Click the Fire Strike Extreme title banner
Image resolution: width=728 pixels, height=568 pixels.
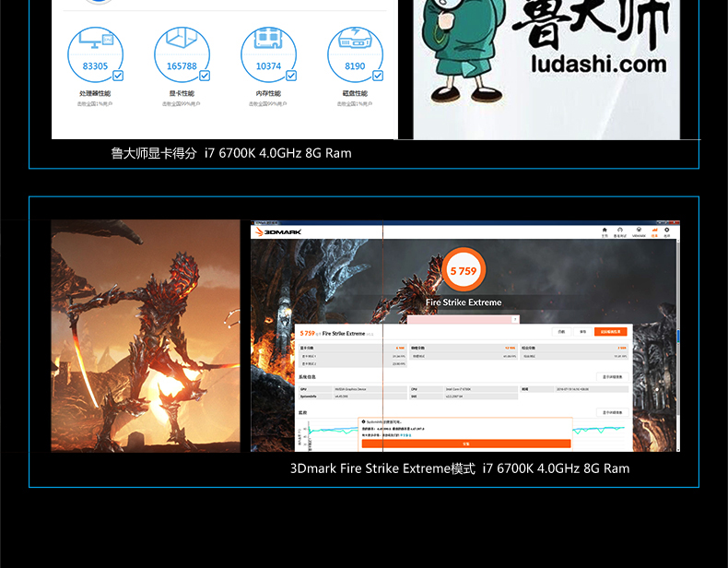pyautogui.click(x=464, y=302)
